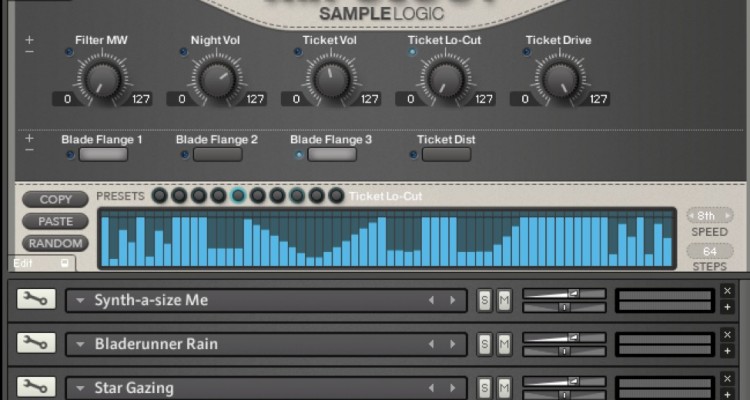Image resolution: width=750 pixels, height=400 pixels.
Task: Open the Bladerunner Rain dropdown arrow
Action: (79, 344)
